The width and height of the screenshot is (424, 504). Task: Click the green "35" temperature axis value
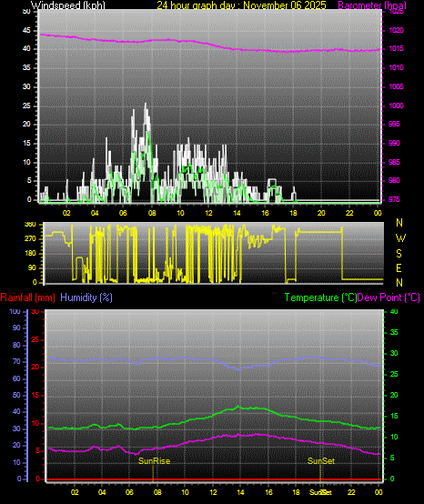[394, 332]
